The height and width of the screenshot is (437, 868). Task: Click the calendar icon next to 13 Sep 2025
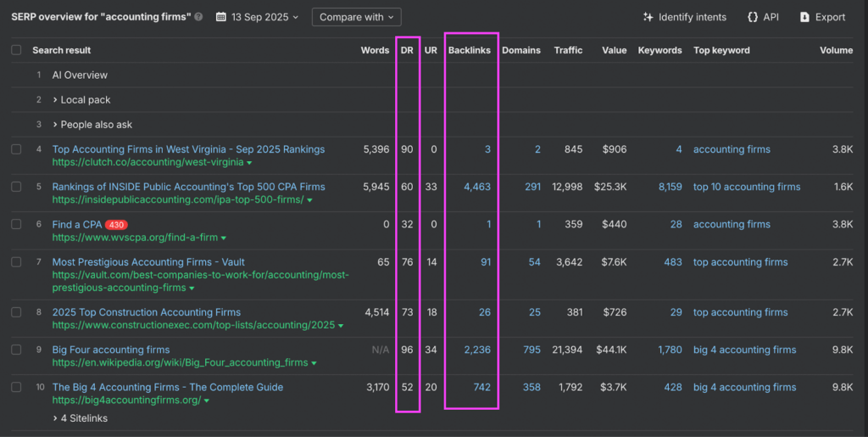221,17
